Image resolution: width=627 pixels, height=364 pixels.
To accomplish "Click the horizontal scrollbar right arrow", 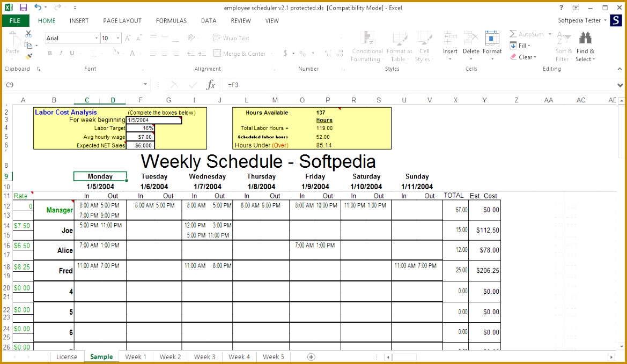I will pos(611,357).
